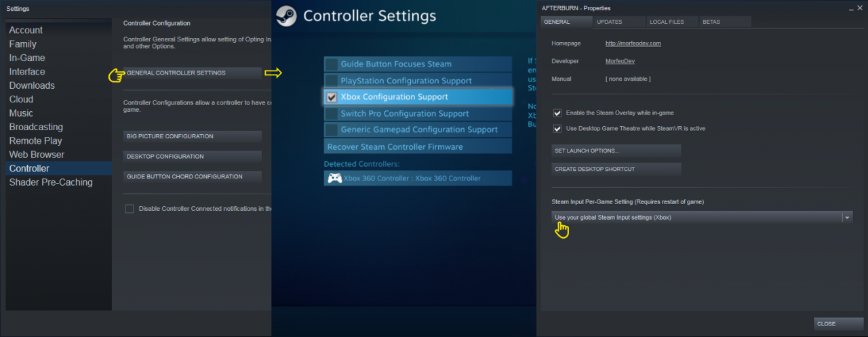Close the Properties window with X icon

tap(860, 8)
